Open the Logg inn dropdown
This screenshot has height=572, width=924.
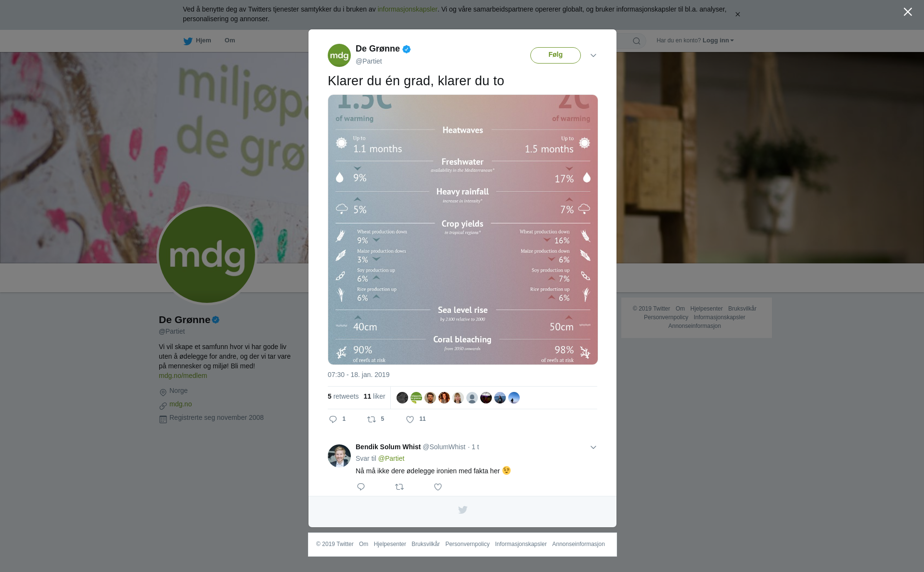tap(718, 40)
